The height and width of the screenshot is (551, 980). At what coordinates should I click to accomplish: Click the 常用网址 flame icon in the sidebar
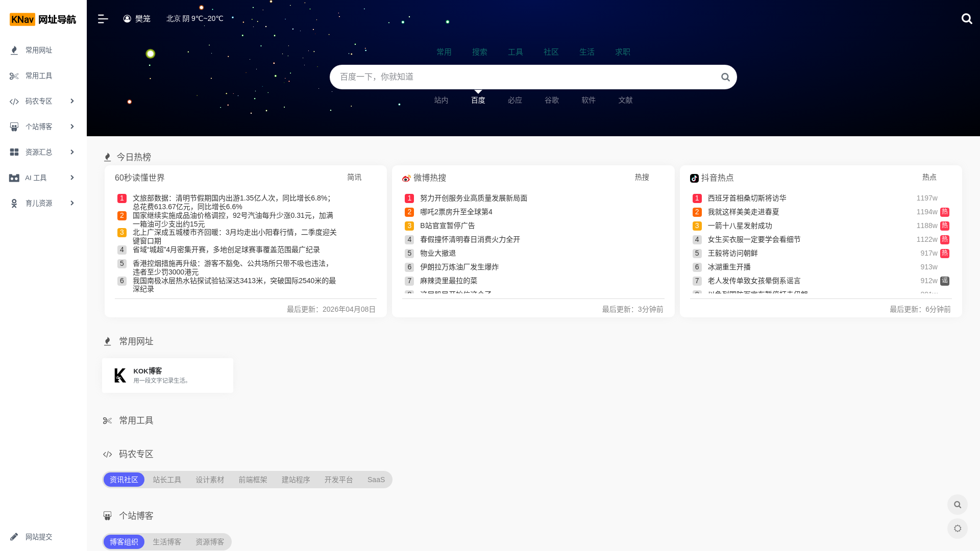tap(14, 50)
